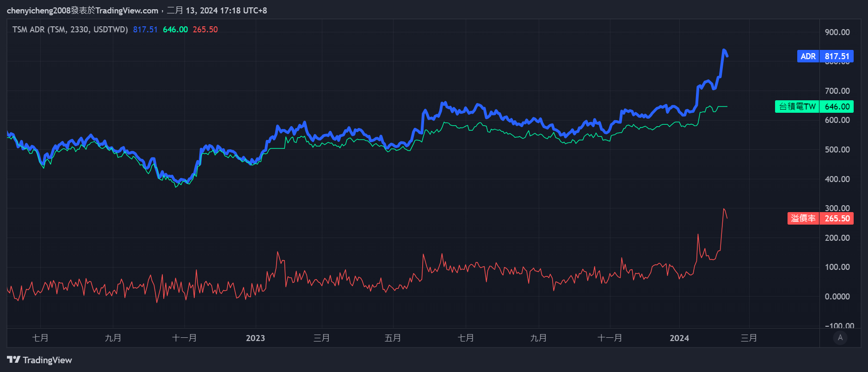Screen dimensions: 868x372
Task: Click the red 265.50 value tag
Action: click(837, 219)
